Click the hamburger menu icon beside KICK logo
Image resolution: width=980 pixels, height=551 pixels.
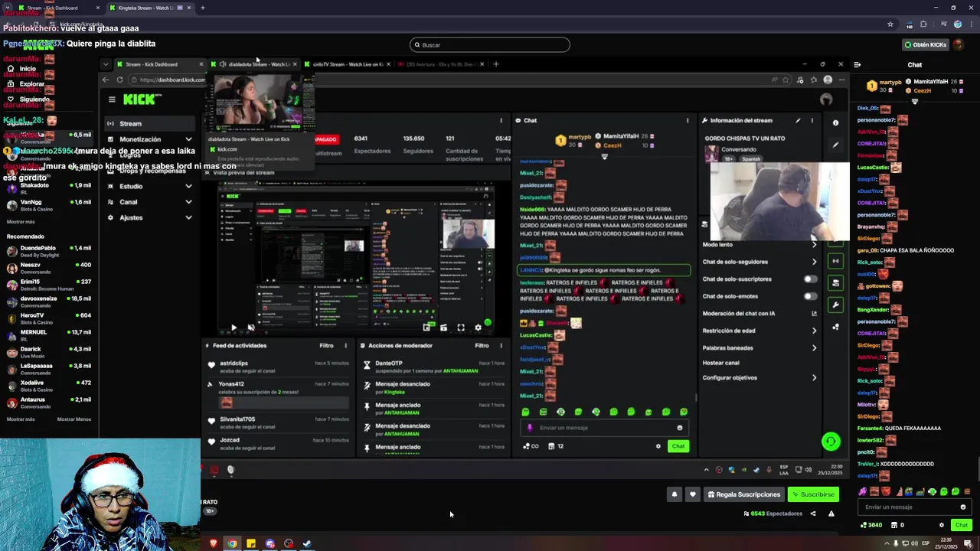(x=112, y=99)
